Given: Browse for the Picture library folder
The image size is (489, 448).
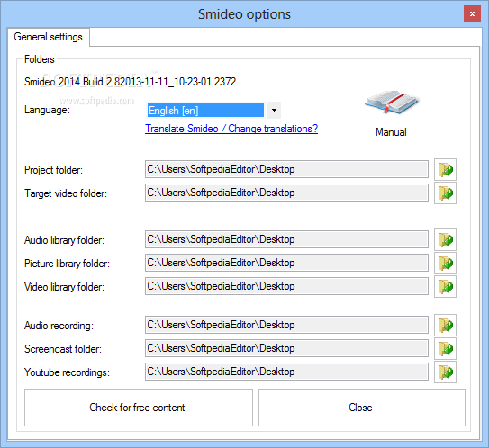Looking at the screenshot, I should pyautogui.click(x=445, y=264).
